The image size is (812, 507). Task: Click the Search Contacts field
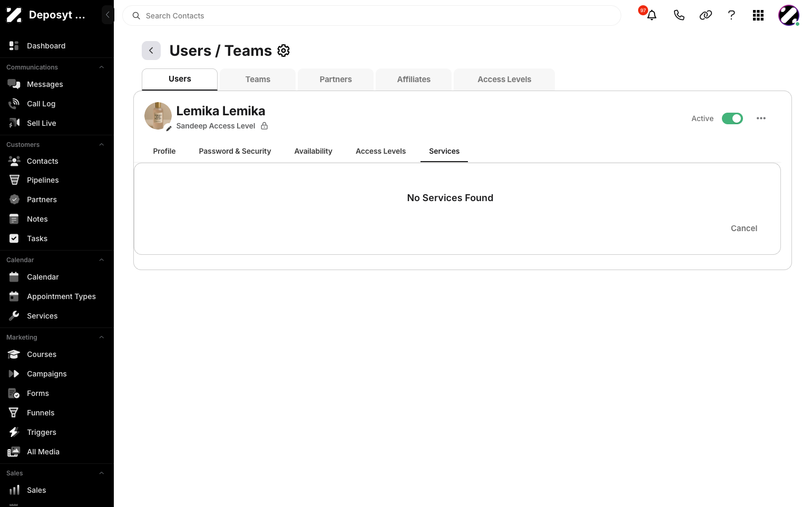[x=371, y=16]
